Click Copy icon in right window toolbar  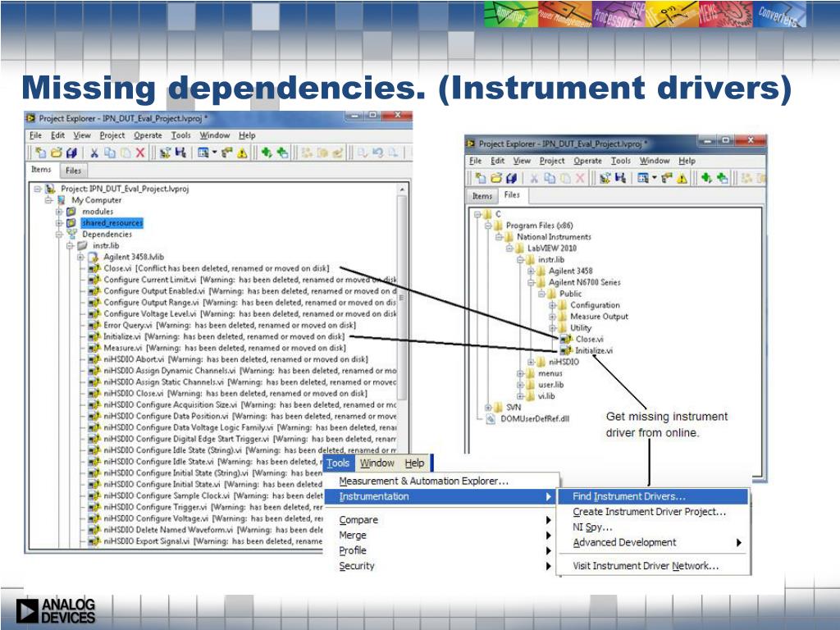(x=550, y=178)
